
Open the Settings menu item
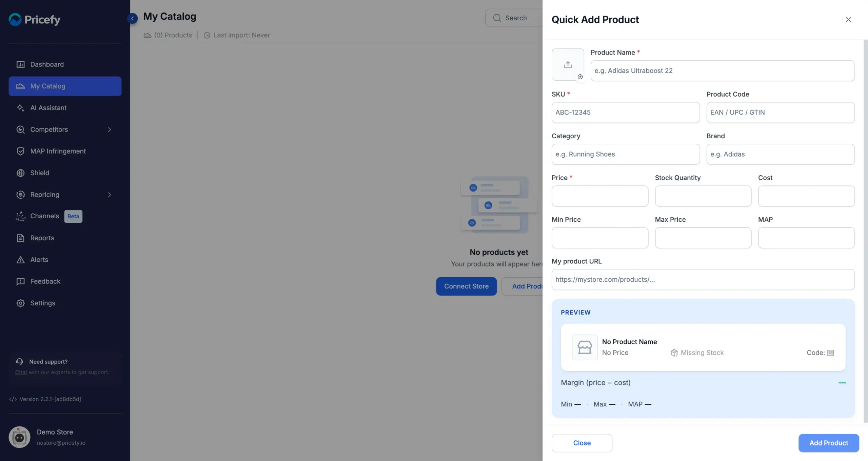(x=65, y=303)
